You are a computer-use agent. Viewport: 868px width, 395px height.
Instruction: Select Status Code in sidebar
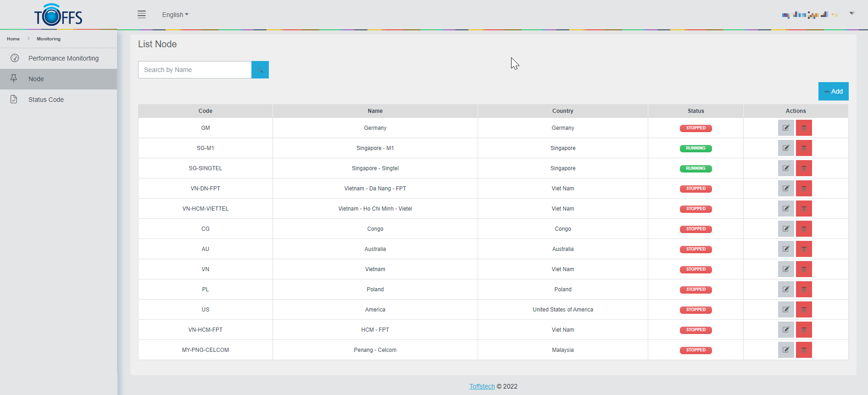46,100
